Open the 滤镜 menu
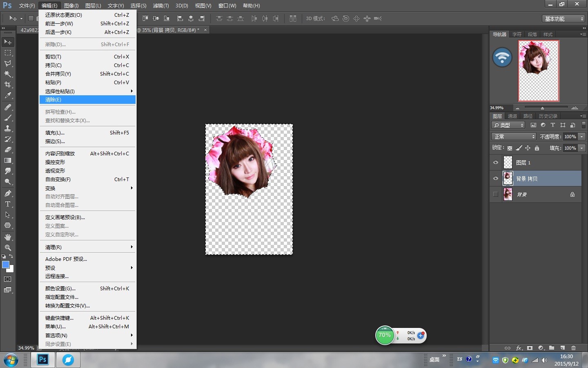The image size is (588, 368). pos(160,6)
